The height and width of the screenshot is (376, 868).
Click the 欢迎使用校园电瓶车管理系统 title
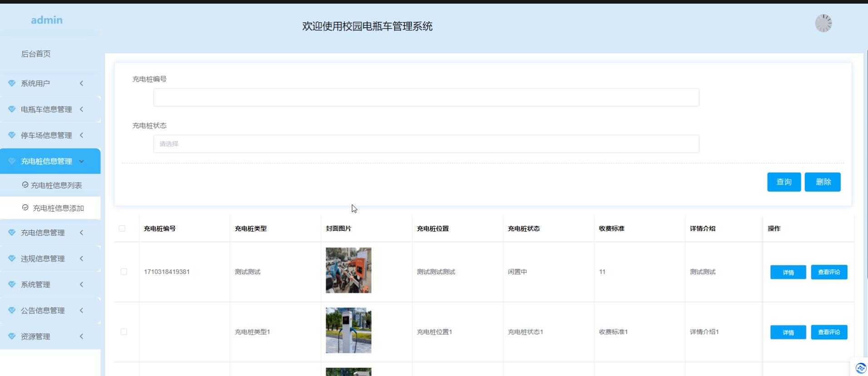tap(367, 26)
